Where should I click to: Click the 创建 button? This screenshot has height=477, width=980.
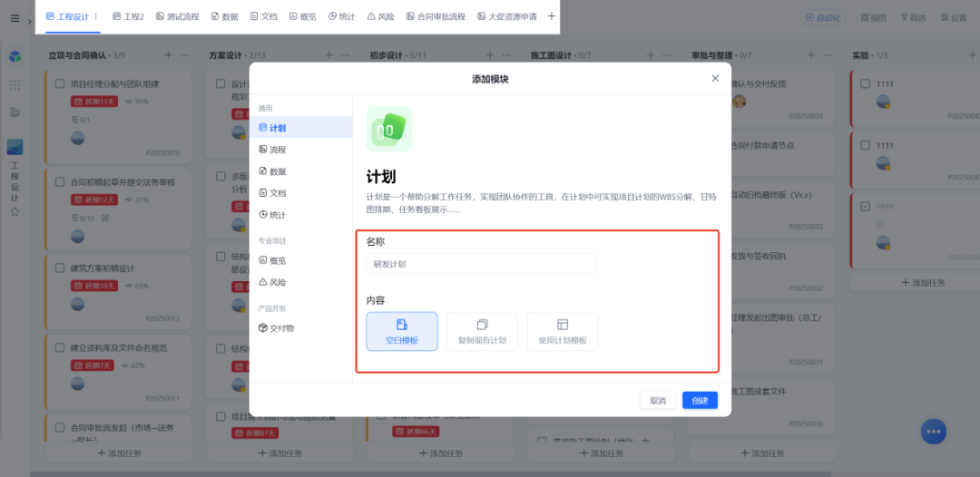pyautogui.click(x=700, y=400)
